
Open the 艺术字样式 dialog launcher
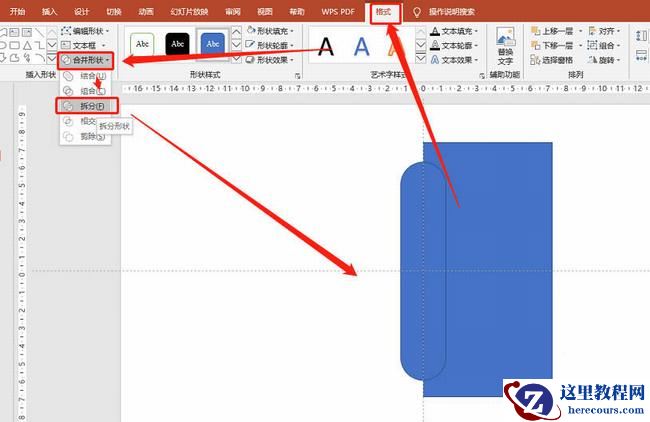click(x=482, y=76)
